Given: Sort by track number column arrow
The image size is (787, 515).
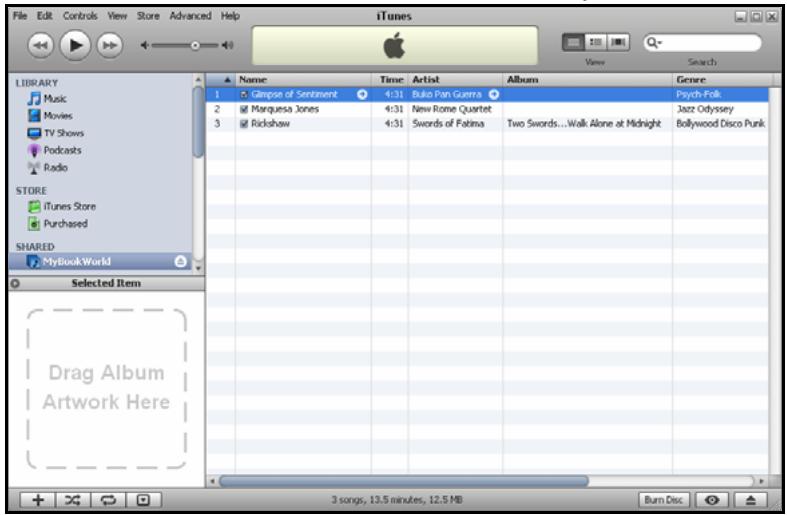Looking at the screenshot, I should [x=227, y=80].
